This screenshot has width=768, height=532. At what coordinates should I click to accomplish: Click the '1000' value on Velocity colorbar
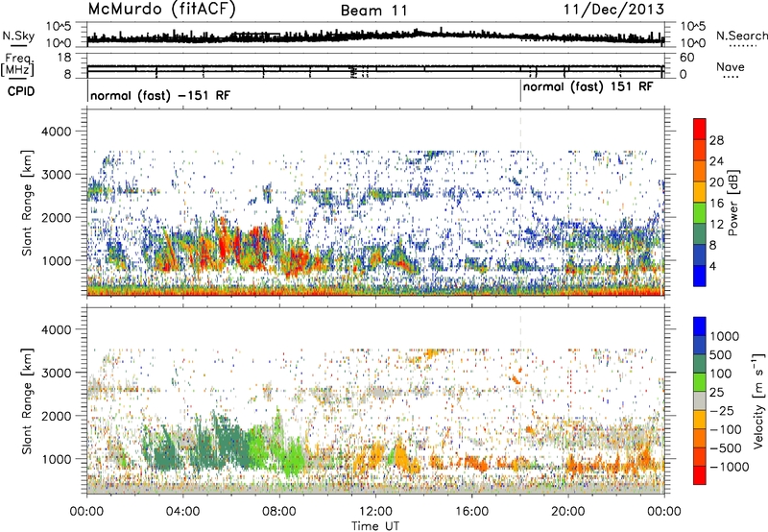click(725, 336)
